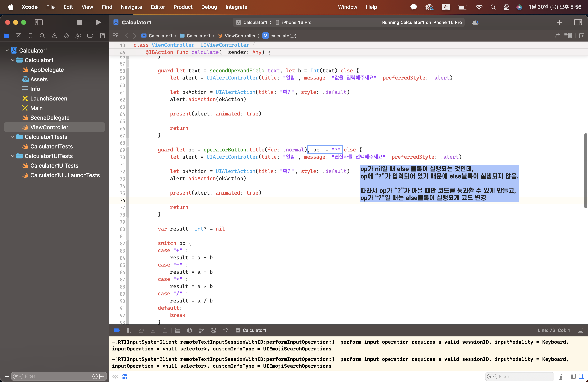Collapse the Calculator1UITests folder

pos(13,156)
